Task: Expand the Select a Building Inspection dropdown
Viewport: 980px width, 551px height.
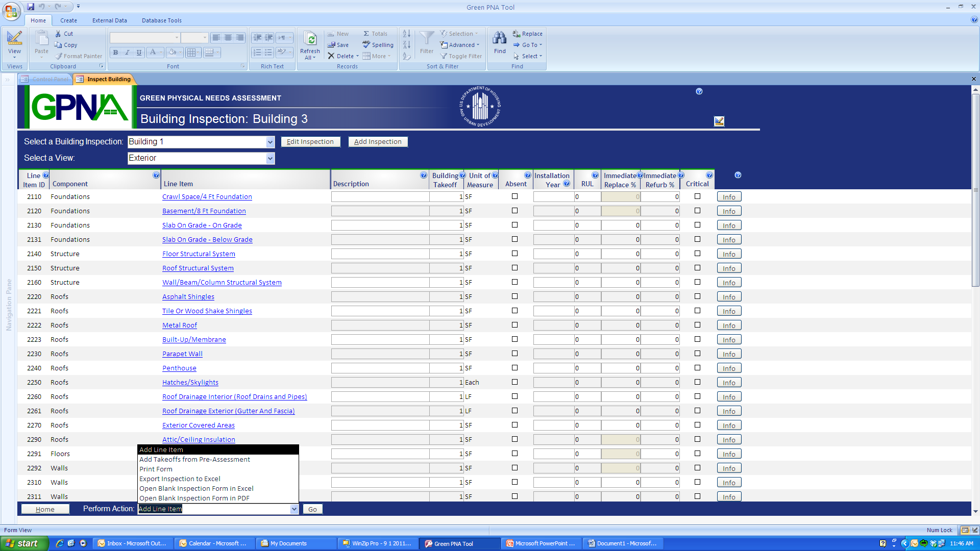Action: click(270, 142)
